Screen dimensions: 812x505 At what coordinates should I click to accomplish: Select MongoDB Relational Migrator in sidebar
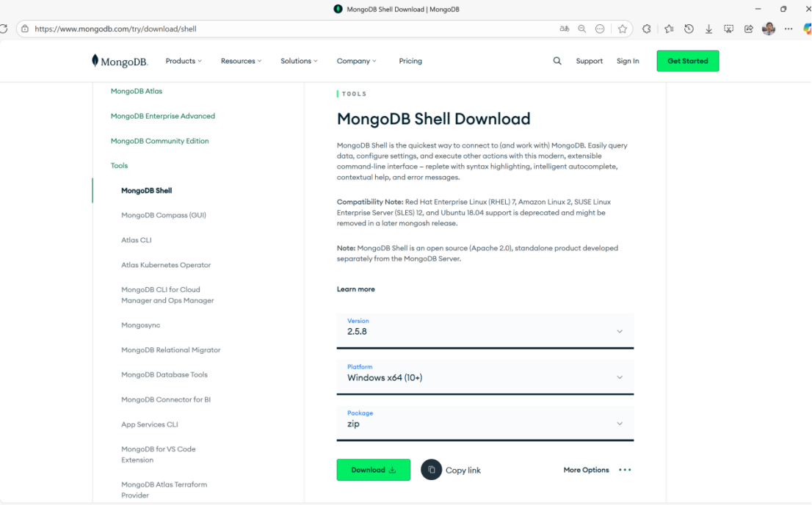(171, 350)
